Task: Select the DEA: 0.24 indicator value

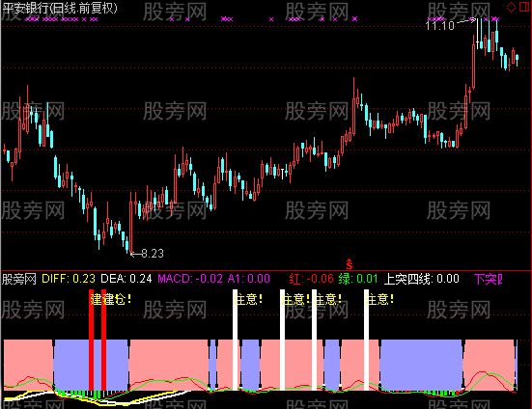Action: (x=126, y=279)
